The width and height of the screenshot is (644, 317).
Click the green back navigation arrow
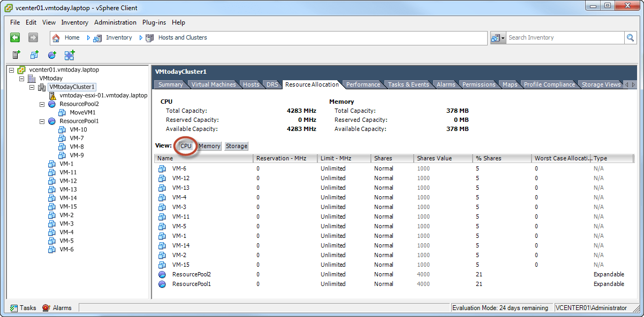tap(16, 37)
